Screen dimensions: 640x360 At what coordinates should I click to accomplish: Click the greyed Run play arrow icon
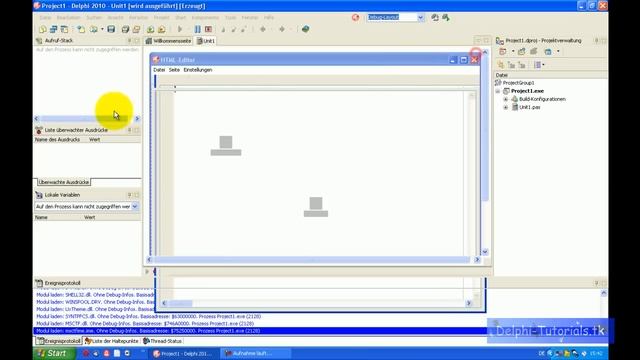click(x=180, y=29)
